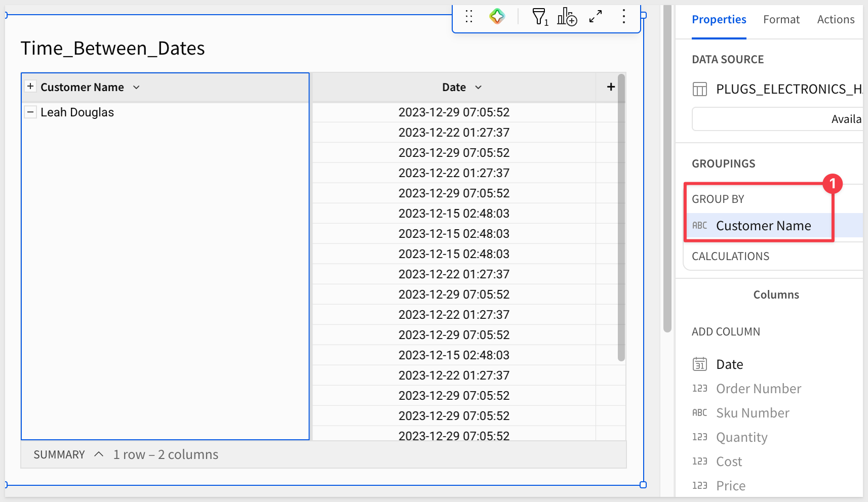Expand all groups using Customer Name header plus

(x=30, y=87)
